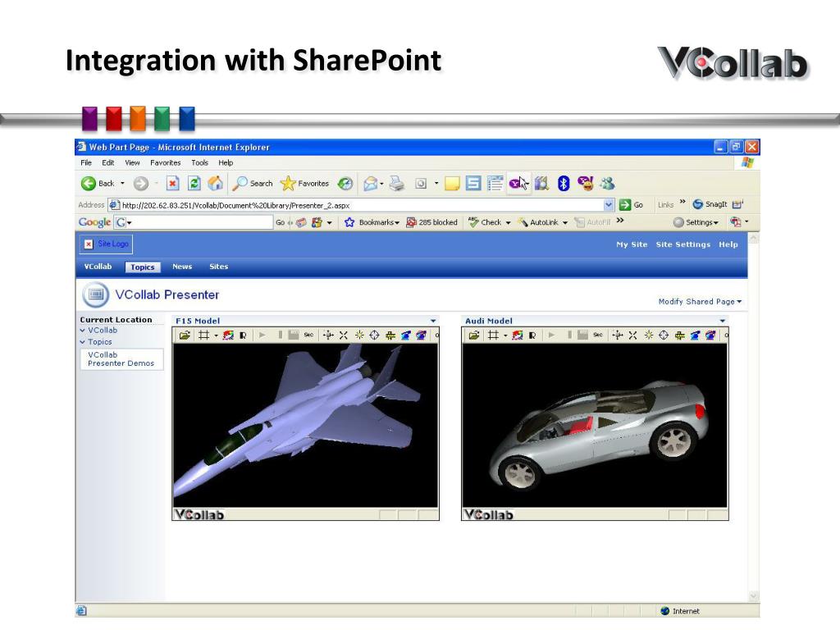This screenshot has width=840, height=630.
Task: Click the fit-to-view X icon in F15 Model toolbar
Action: 344,336
